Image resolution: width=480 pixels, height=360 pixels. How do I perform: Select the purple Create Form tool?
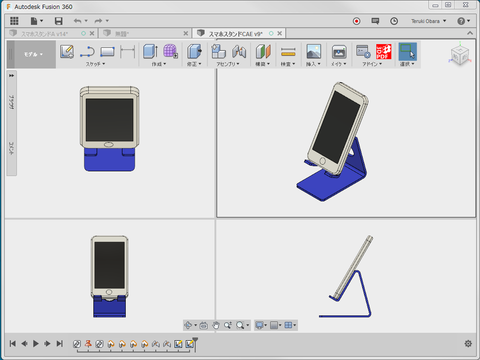click(170, 51)
